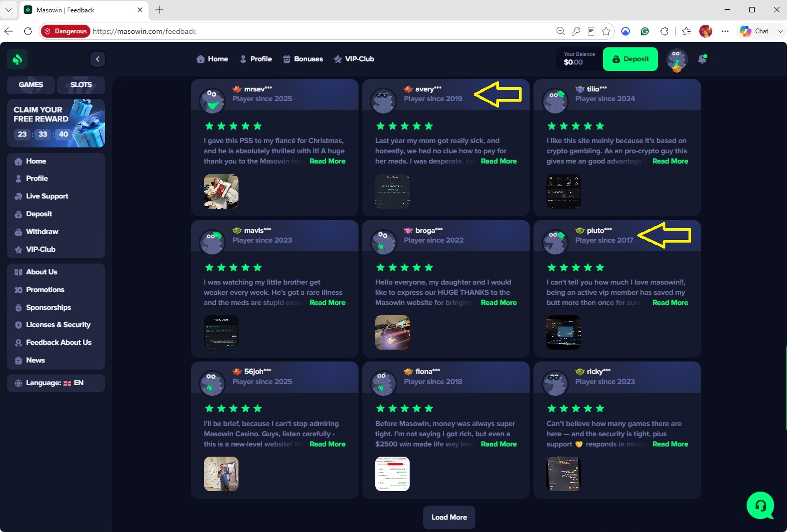
Task: Open the password key icon in address bar
Action: 576,31
